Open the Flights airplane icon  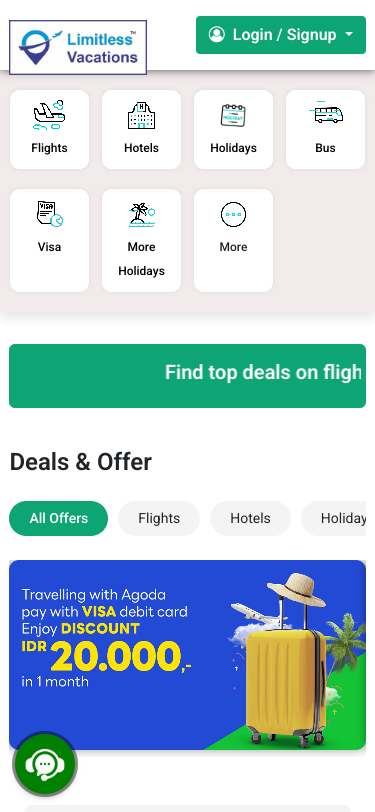tap(49, 115)
